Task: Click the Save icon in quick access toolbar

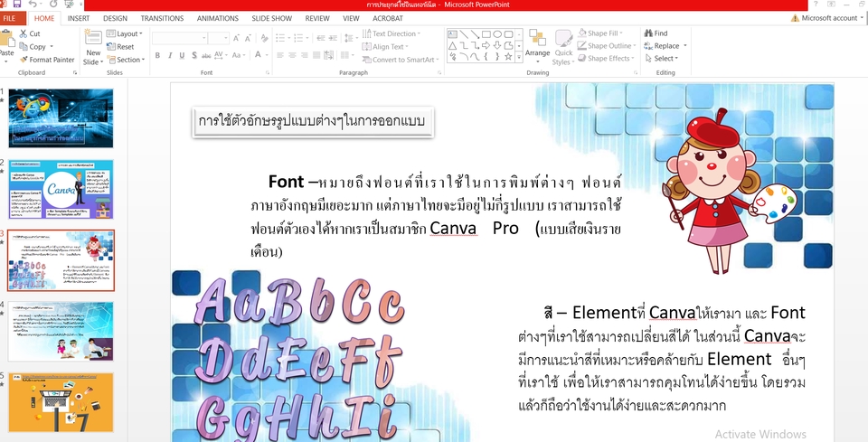Action: (16, 5)
